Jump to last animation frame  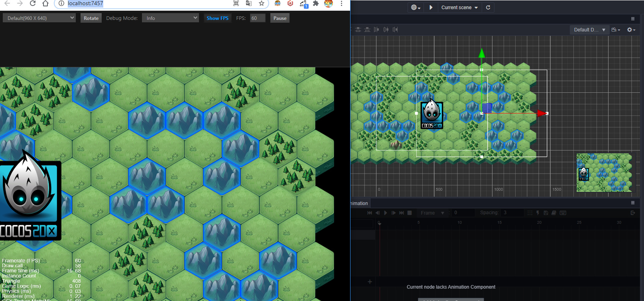[402, 213]
